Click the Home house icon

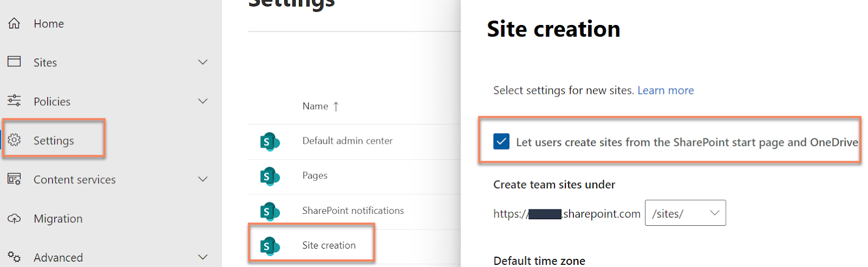14,23
